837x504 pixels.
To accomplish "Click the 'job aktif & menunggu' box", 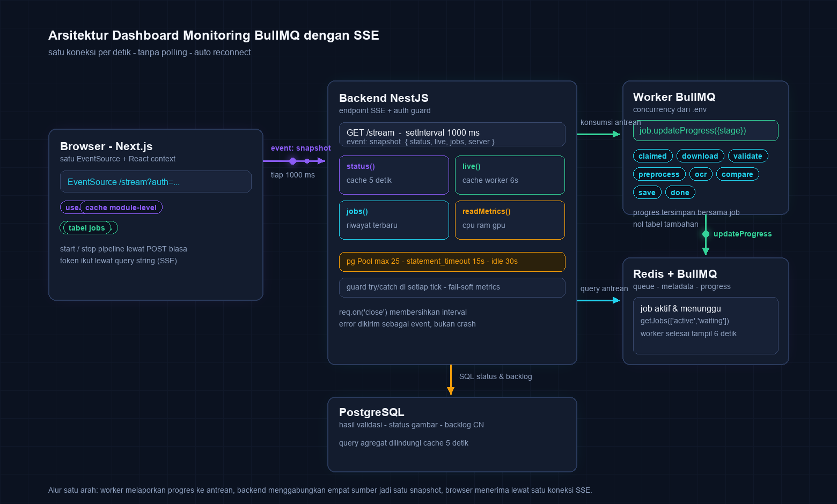I will pos(706,326).
